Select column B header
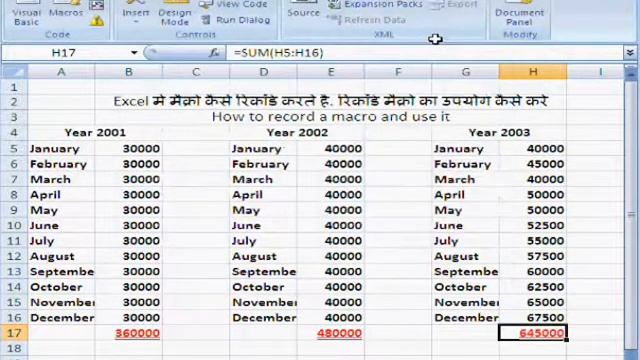Image resolution: width=640 pixels, height=360 pixels. pyautogui.click(x=129, y=72)
